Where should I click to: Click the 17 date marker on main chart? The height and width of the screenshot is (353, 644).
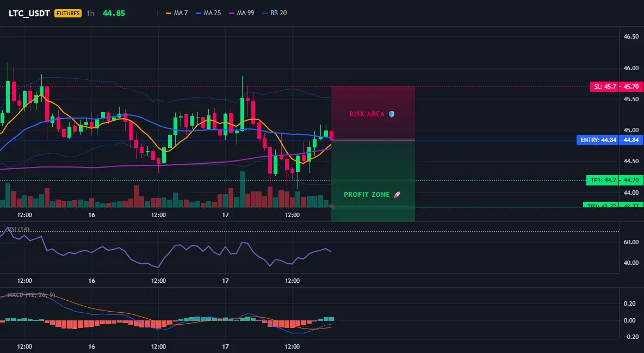point(225,215)
